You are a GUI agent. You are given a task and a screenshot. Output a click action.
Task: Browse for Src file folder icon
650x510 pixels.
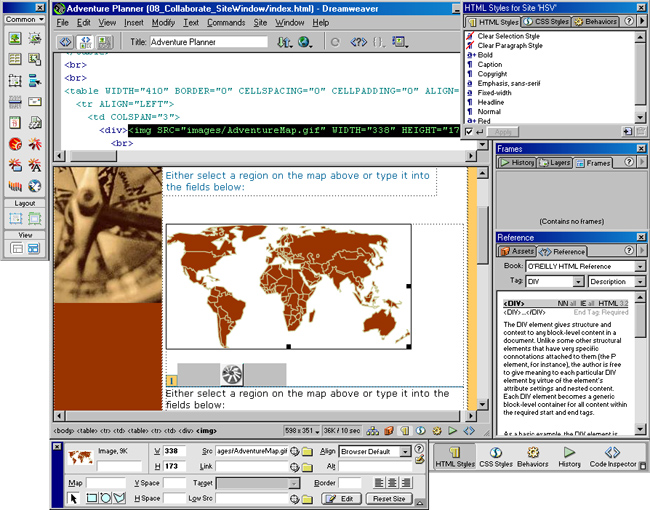point(307,451)
